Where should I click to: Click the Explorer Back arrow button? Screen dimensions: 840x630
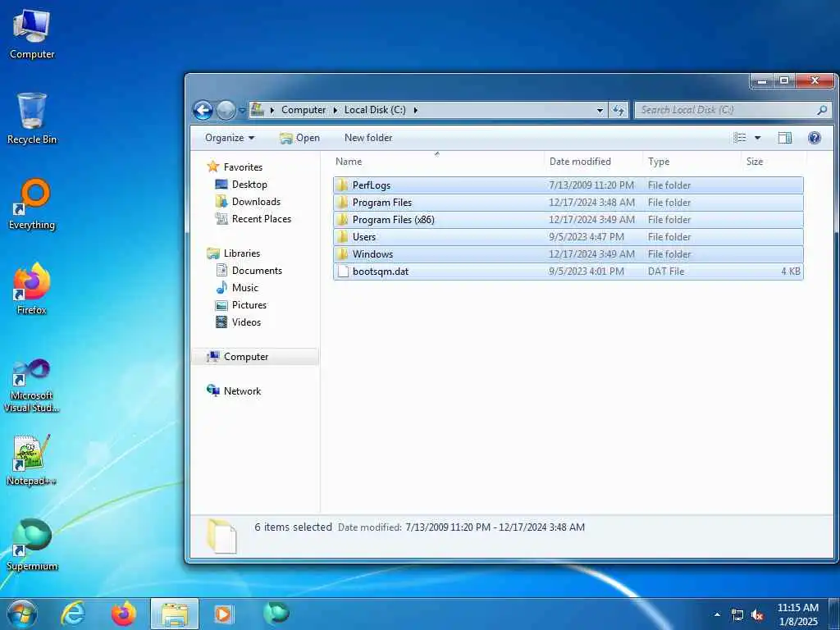203,111
